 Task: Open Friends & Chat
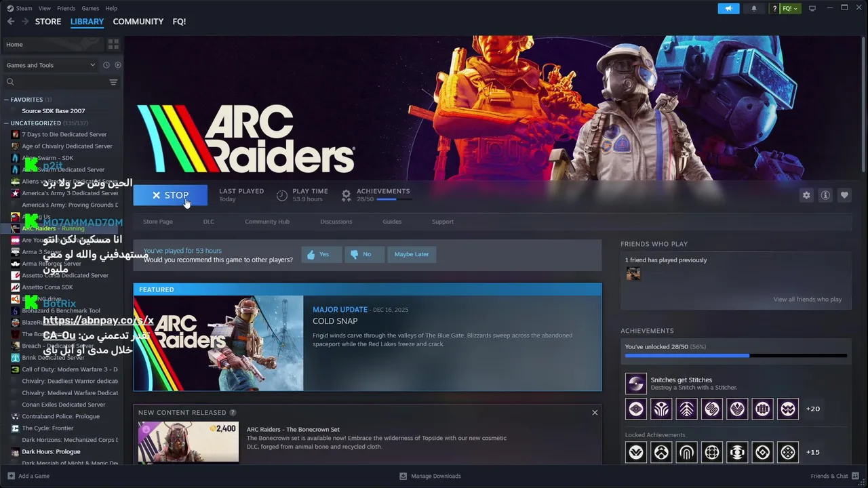click(x=833, y=476)
